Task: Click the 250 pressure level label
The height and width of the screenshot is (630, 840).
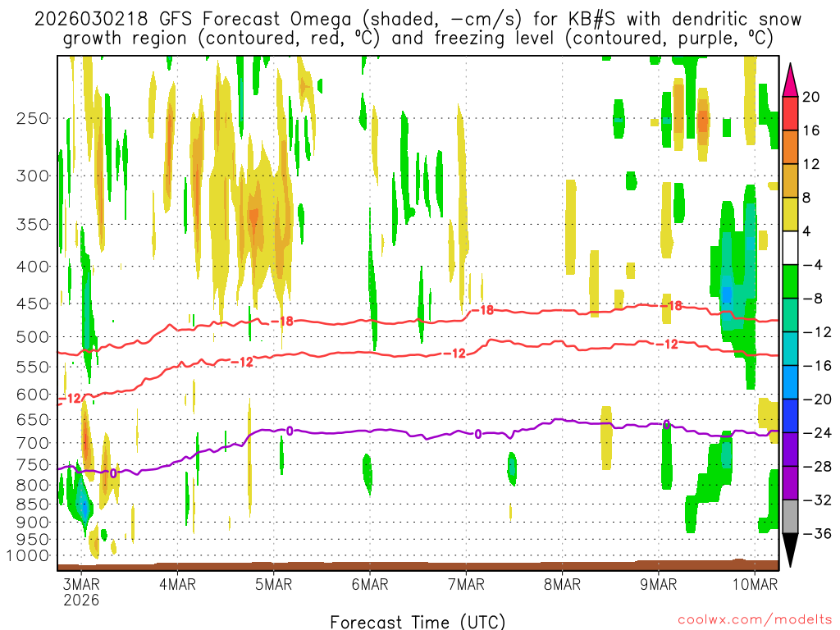Action: tap(33, 118)
